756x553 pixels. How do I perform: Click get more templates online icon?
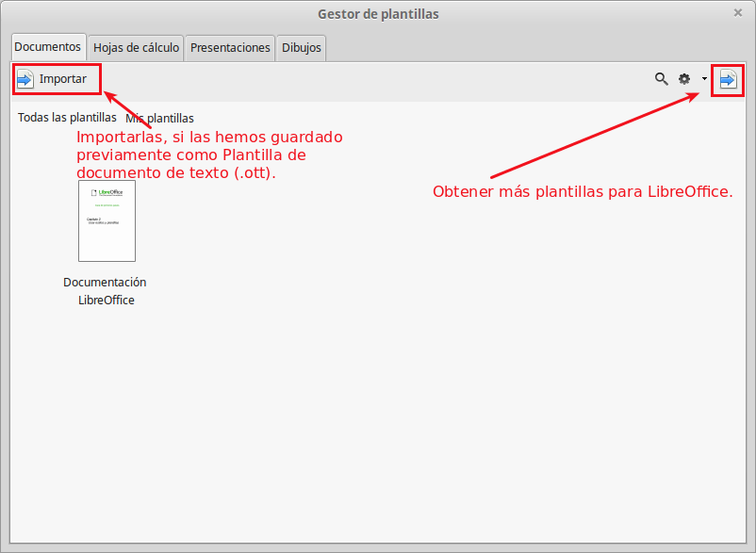pos(728,79)
